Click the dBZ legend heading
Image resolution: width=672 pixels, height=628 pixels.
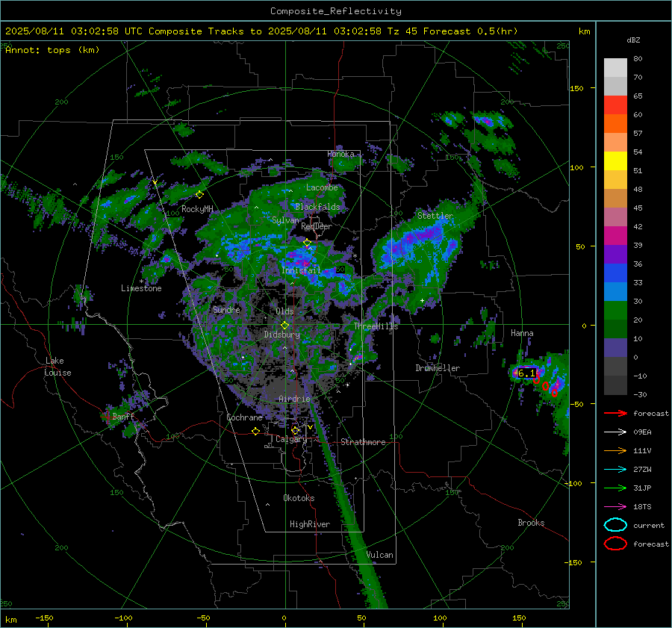click(x=633, y=40)
